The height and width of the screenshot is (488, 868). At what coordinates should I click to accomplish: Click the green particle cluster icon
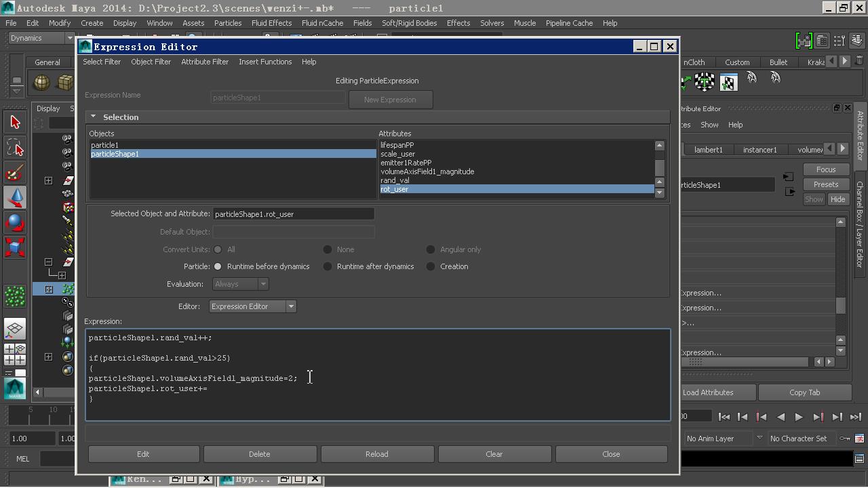click(15, 296)
